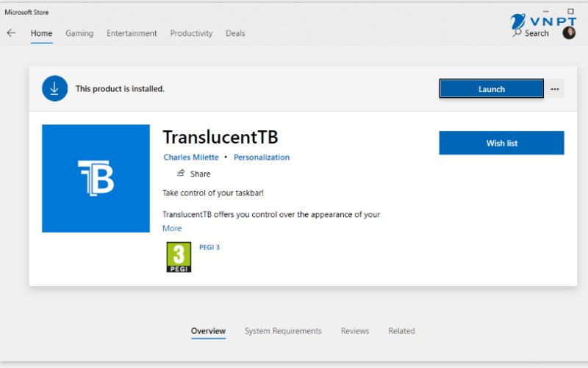
Task: Click the TranslucentTB app logo tile
Action: 96,178
